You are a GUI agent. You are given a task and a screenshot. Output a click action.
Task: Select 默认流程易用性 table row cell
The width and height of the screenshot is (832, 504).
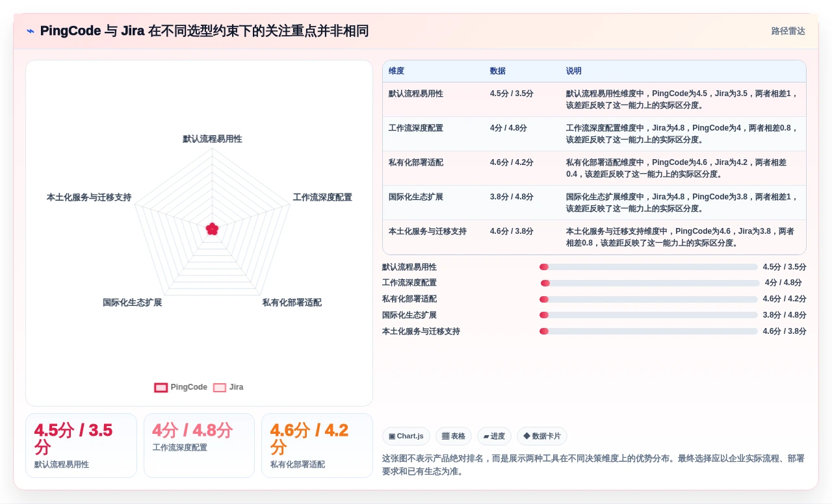416,94
